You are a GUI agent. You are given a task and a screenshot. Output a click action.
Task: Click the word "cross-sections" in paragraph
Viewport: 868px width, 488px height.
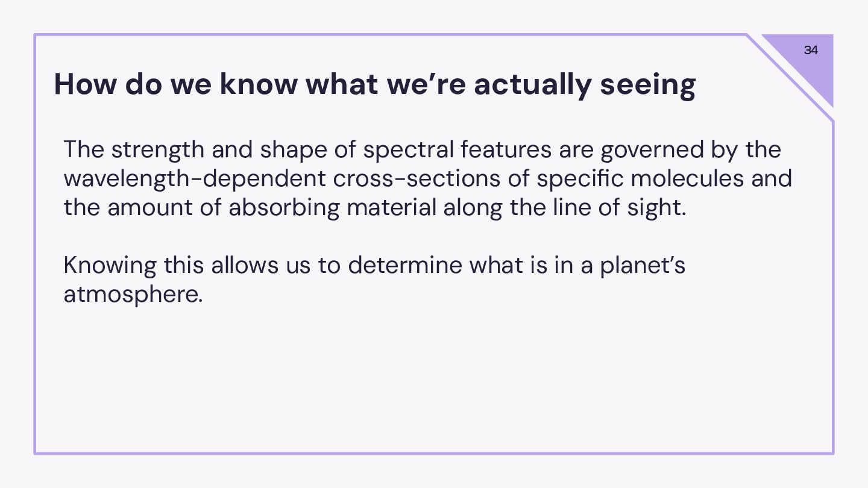(431, 178)
